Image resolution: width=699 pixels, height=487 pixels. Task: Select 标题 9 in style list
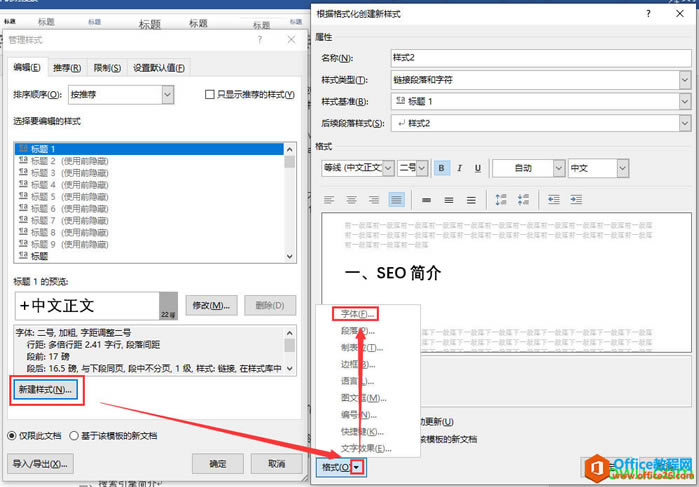point(149,244)
